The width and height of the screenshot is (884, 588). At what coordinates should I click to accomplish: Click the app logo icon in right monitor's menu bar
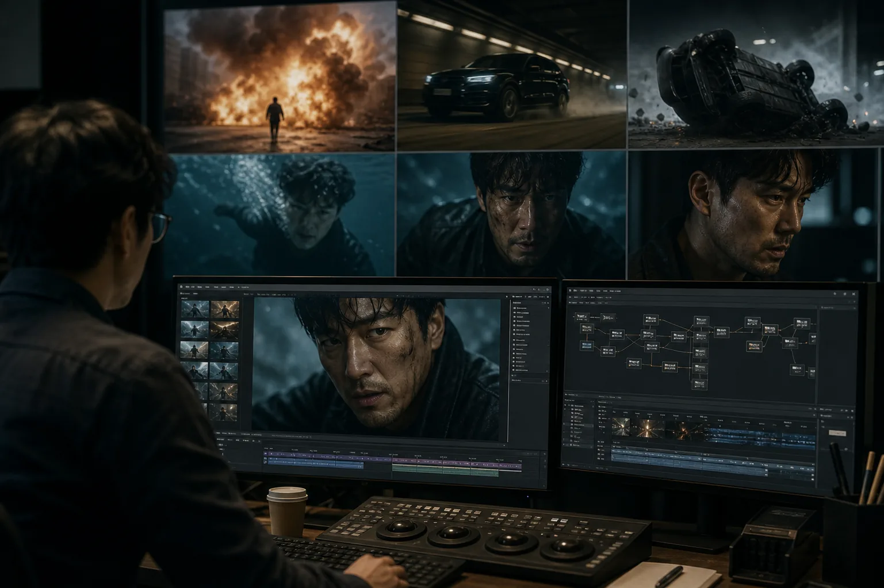(x=570, y=290)
